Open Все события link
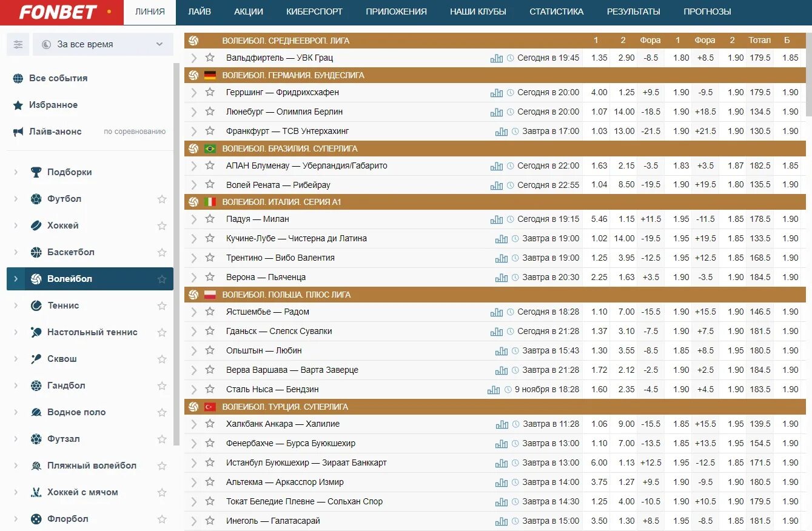Image resolution: width=812 pixels, height=531 pixels. 58,78
